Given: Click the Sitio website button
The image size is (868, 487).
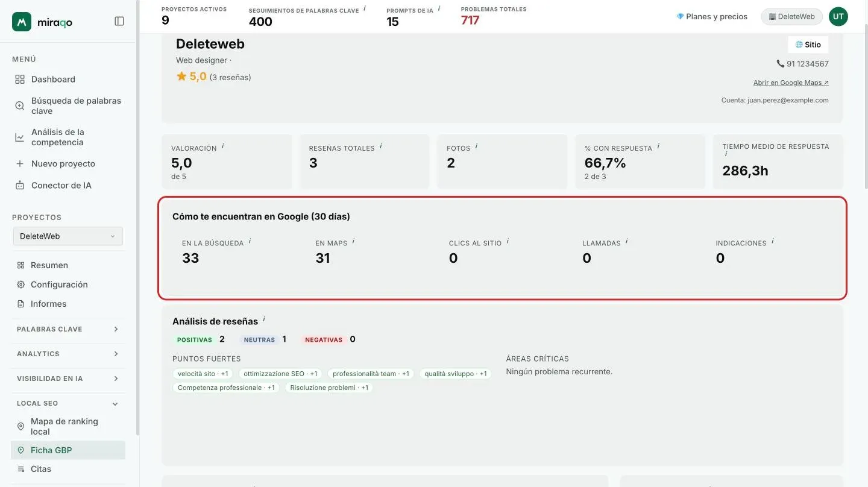Looking at the screenshot, I should coord(808,45).
